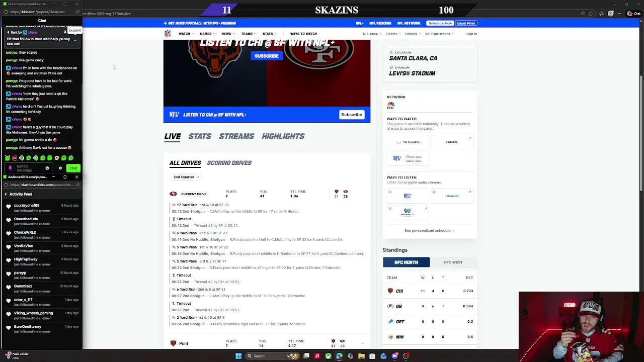
Task: Expand the Punt drive row chevron
Action: [x=362, y=343]
